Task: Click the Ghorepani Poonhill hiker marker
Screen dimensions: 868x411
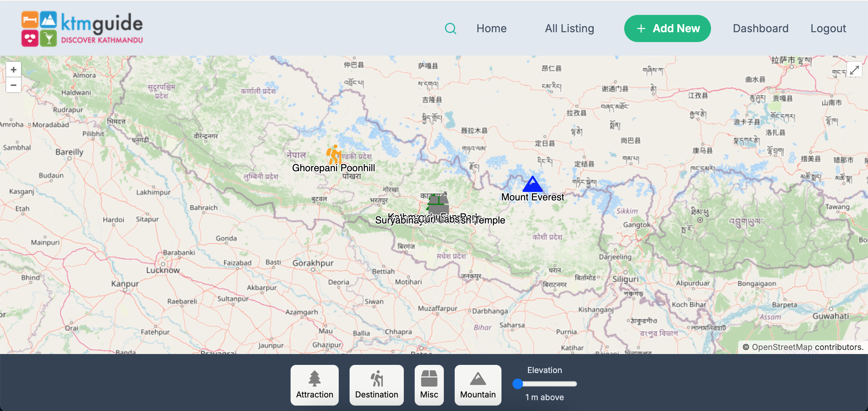Action: [334, 155]
